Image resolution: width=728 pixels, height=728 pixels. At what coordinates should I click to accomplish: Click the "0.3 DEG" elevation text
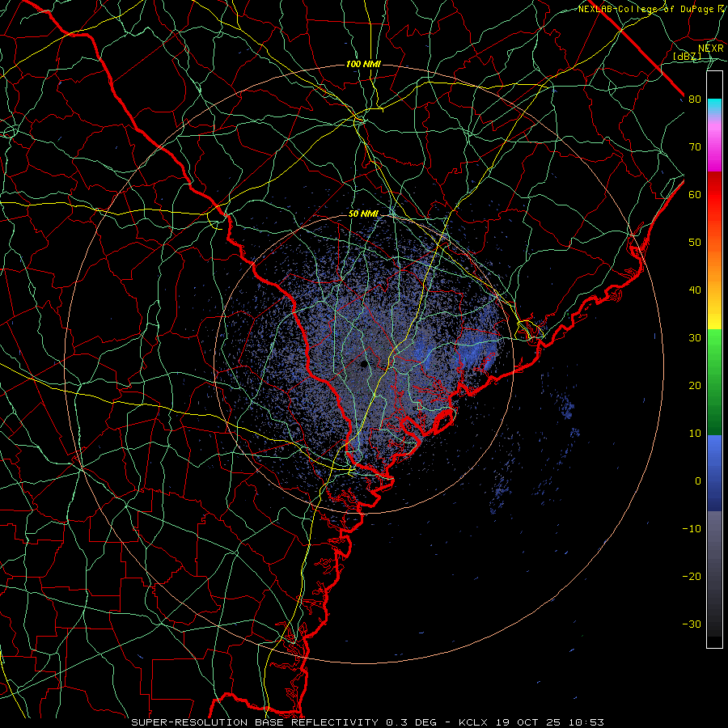411,722
